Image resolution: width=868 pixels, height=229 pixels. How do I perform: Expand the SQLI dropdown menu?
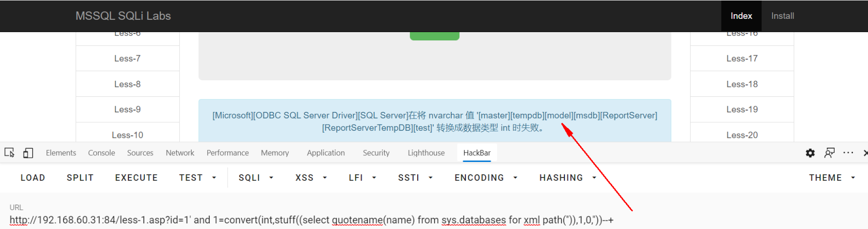(256, 178)
